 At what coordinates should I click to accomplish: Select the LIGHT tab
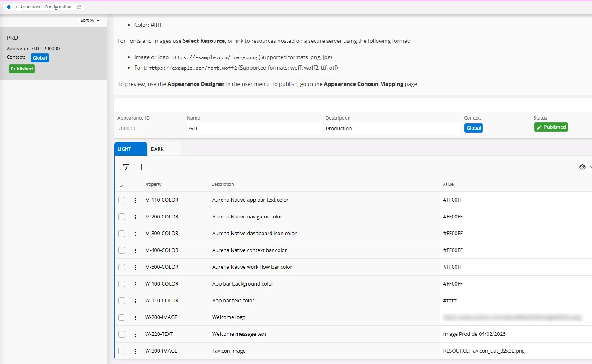tap(125, 149)
